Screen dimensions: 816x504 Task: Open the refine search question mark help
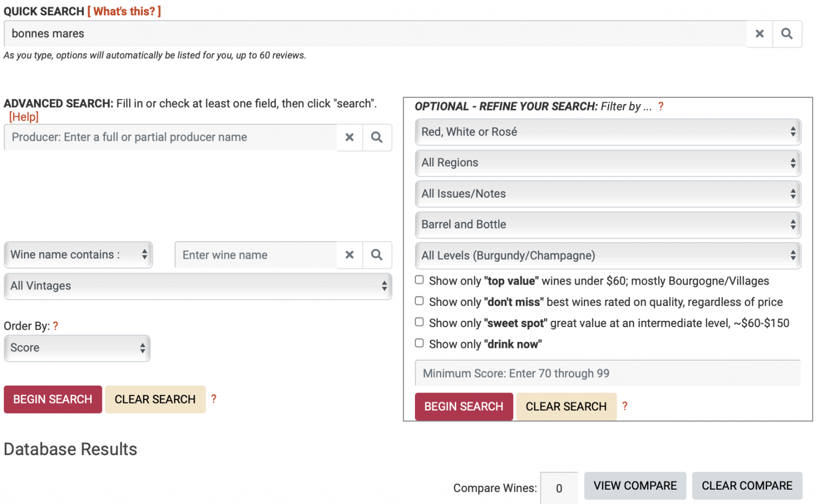[x=661, y=106]
